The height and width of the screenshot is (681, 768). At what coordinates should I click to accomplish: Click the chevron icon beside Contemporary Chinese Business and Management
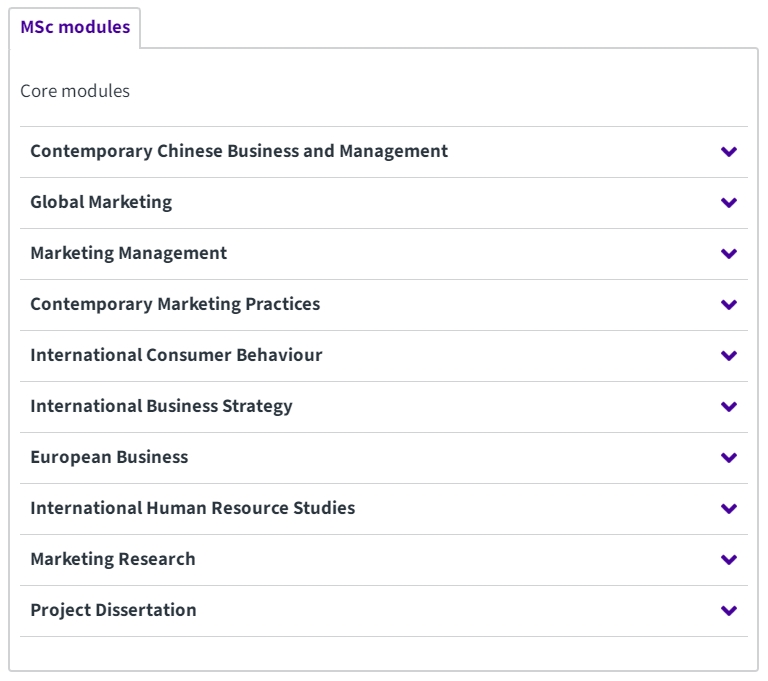tap(728, 152)
